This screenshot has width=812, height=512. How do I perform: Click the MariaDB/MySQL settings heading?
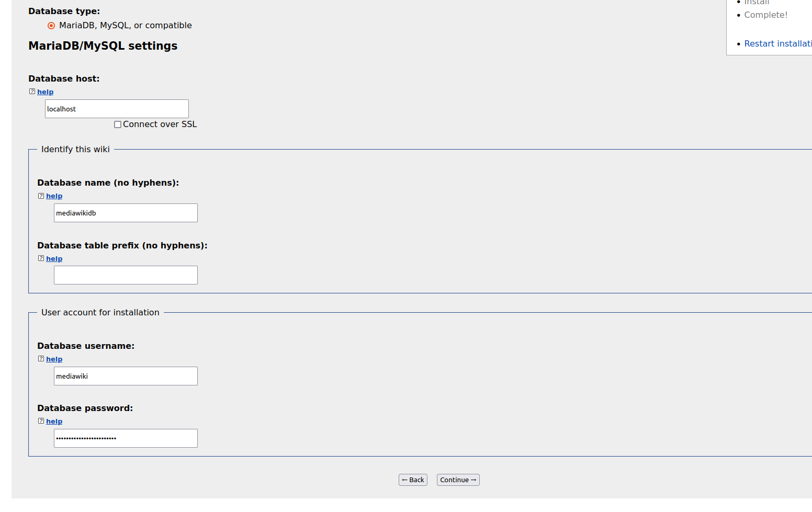point(103,46)
